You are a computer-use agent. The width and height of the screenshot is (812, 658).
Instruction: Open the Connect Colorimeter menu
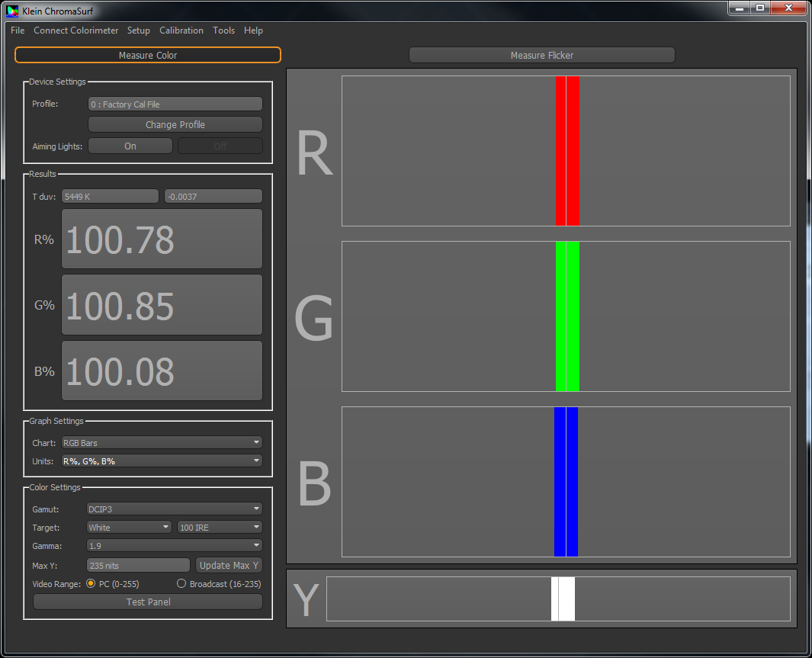pos(76,30)
